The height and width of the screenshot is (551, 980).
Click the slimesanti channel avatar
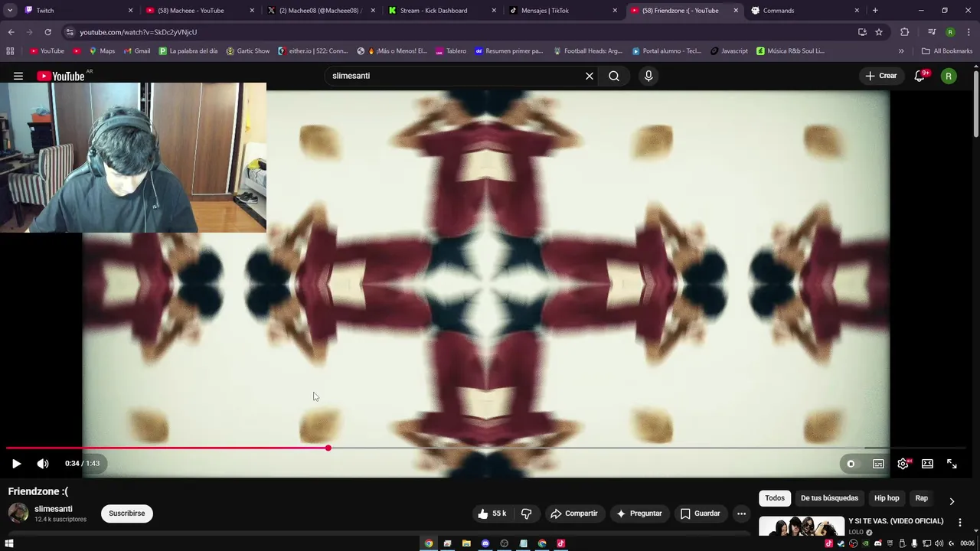click(18, 514)
